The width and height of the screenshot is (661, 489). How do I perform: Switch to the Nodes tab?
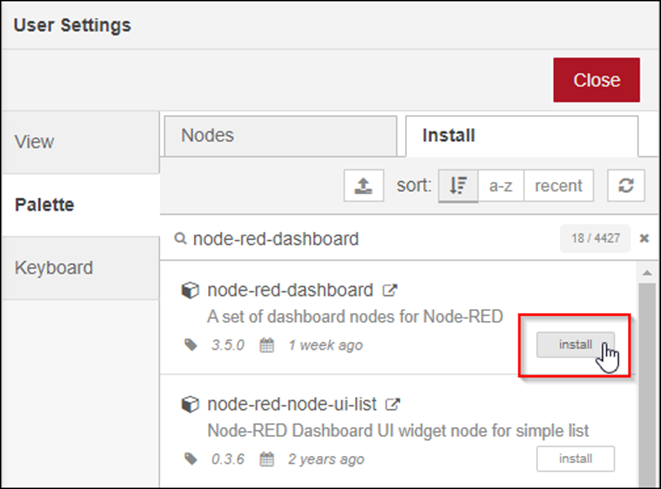pyautogui.click(x=281, y=136)
